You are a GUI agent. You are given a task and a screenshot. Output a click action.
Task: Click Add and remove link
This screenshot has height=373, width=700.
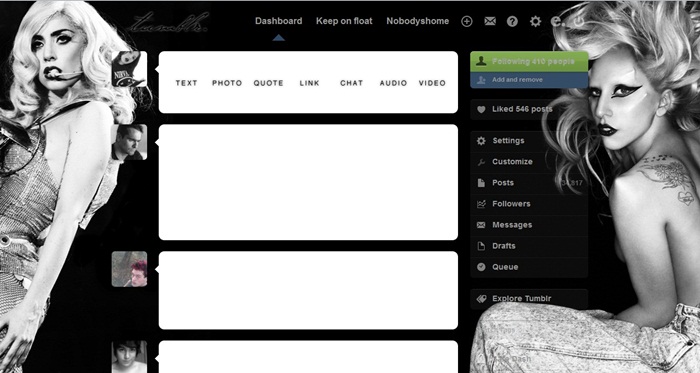517,80
